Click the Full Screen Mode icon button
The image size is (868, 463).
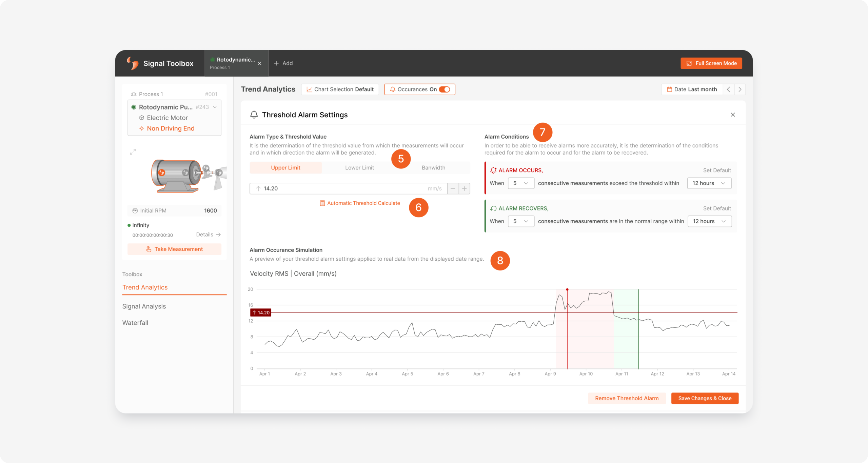[x=689, y=63]
